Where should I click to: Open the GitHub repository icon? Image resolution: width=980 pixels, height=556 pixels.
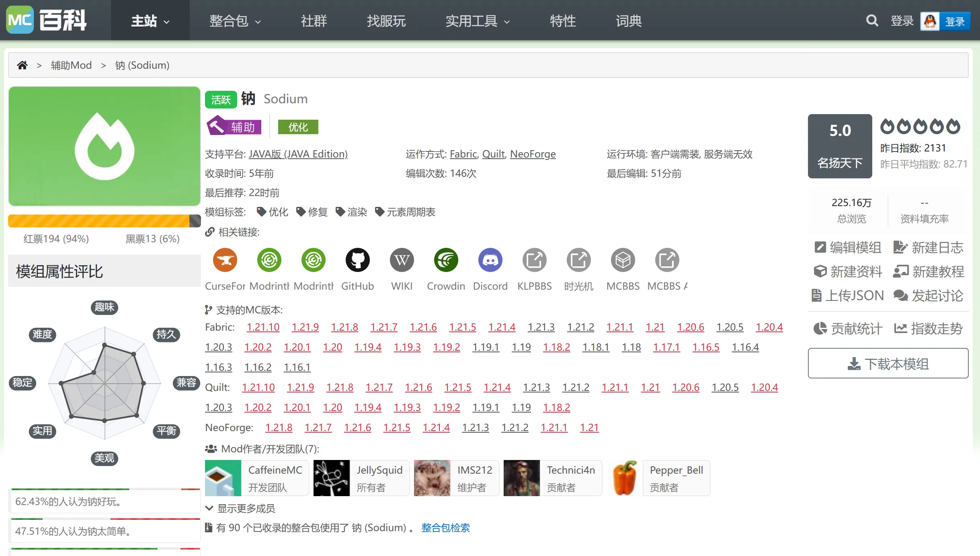(x=357, y=260)
